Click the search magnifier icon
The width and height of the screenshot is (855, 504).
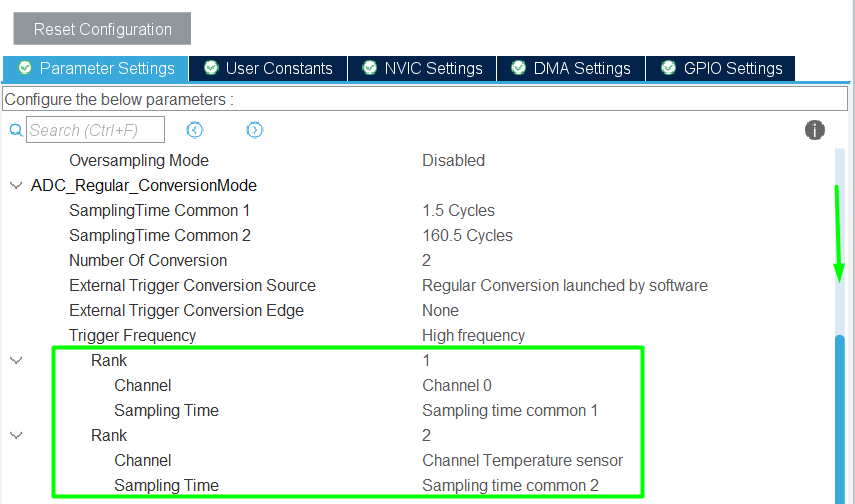click(15, 130)
